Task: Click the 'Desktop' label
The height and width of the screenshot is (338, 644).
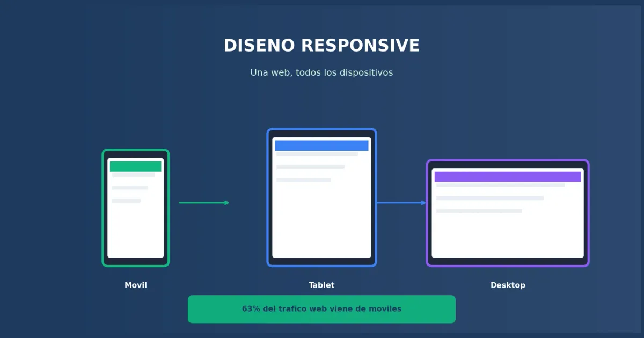Action: (x=508, y=285)
